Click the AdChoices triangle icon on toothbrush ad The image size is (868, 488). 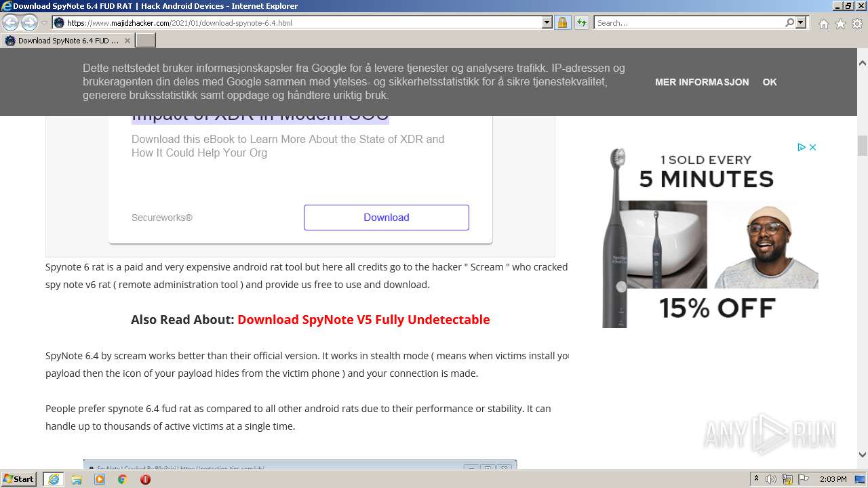tap(801, 147)
